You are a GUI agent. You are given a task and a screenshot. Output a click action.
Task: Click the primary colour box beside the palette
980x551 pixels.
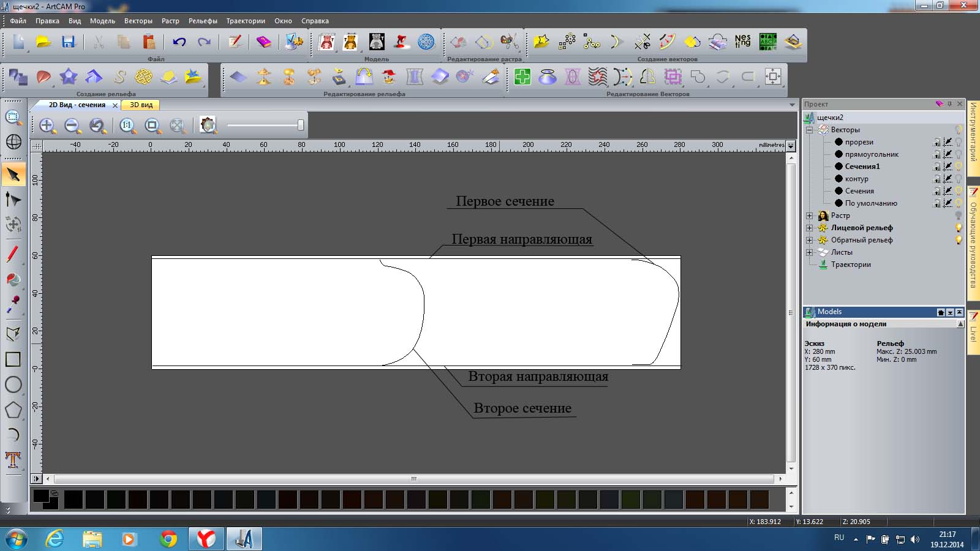point(41,496)
